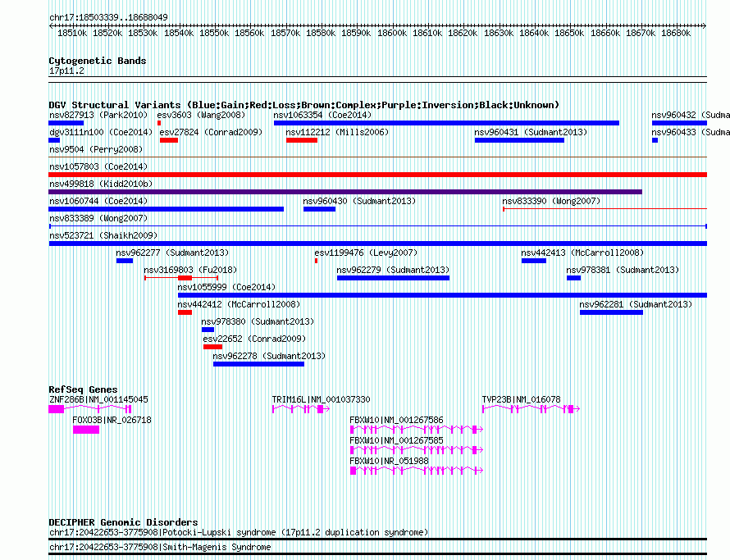Open the FBXW10|NR_051988 transcript label

coord(391,461)
